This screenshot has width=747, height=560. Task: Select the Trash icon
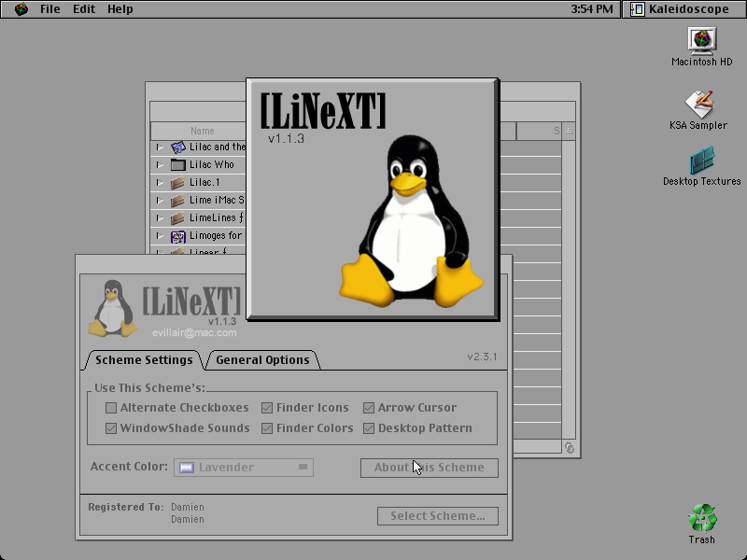tap(702, 518)
